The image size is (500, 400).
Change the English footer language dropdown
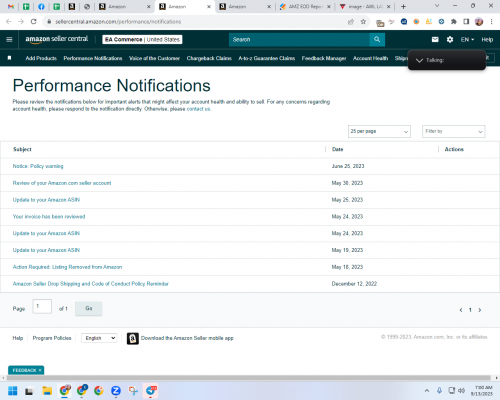coord(99,338)
